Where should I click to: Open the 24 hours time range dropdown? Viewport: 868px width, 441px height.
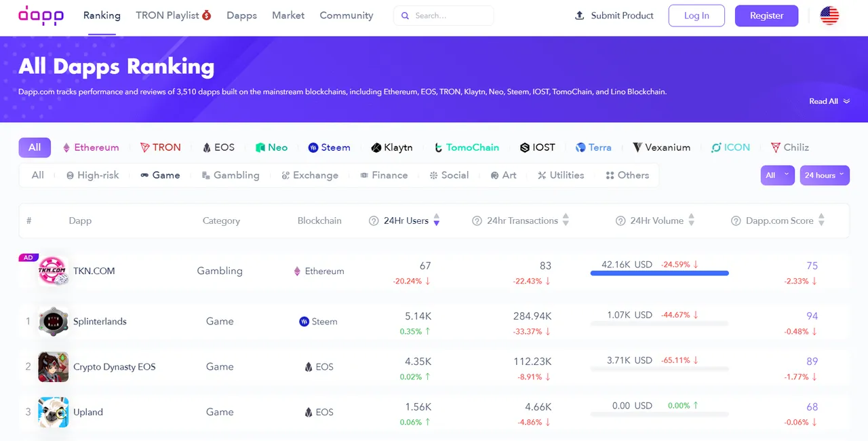tap(825, 175)
